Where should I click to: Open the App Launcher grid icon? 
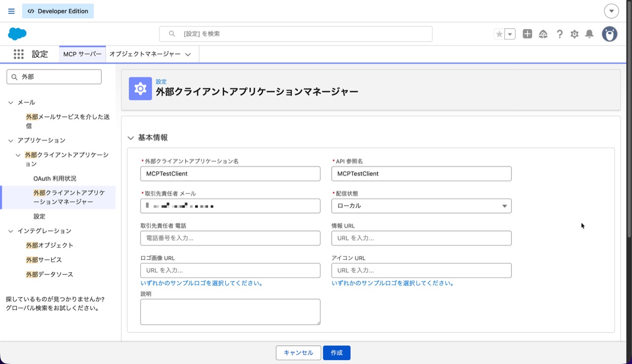19,54
